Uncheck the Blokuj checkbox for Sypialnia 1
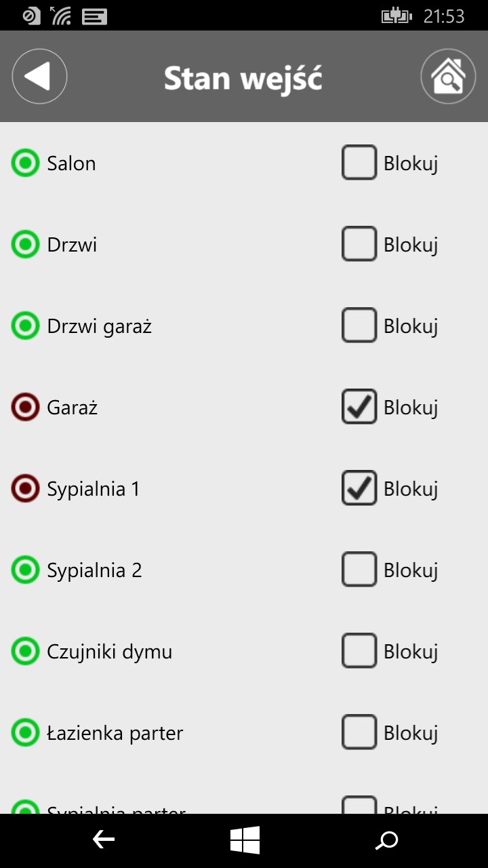The height and width of the screenshot is (868, 488). (359, 489)
